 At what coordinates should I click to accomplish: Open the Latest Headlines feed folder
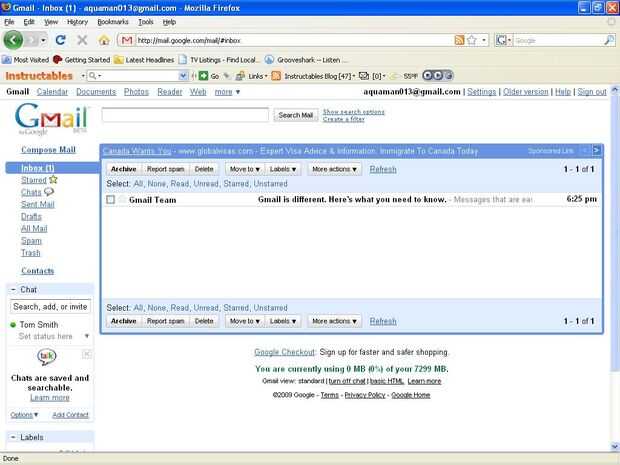(144, 60)
